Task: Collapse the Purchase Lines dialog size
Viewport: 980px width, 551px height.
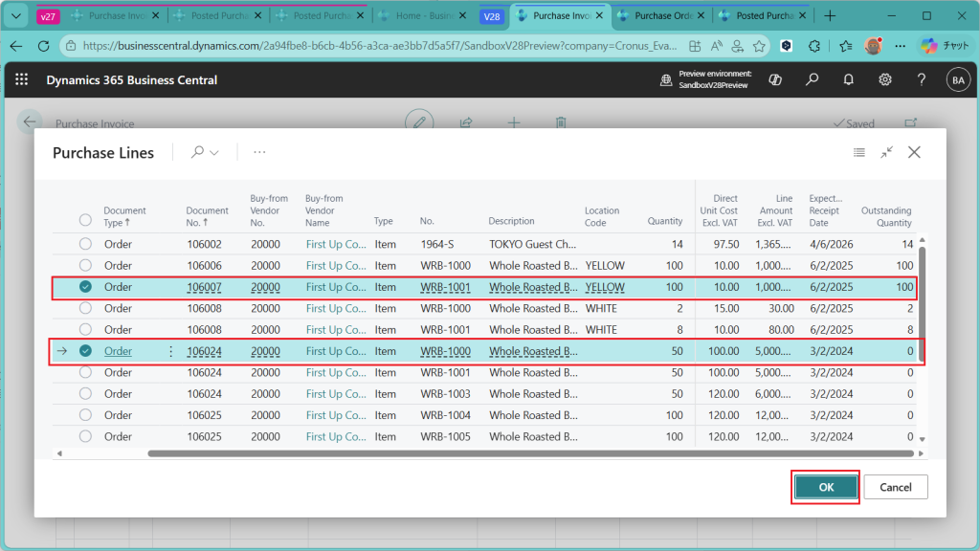Action: coord(887,152)
